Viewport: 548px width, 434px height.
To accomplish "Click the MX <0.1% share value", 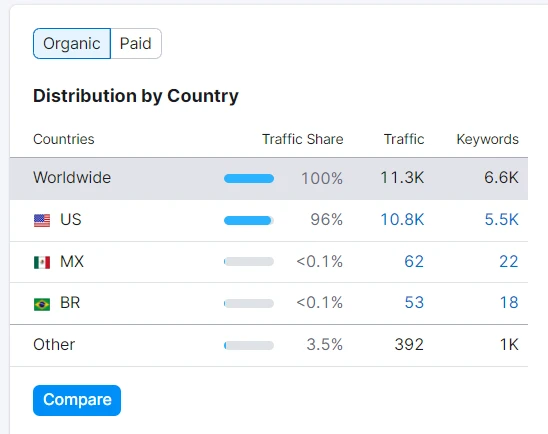I will 319,261.
